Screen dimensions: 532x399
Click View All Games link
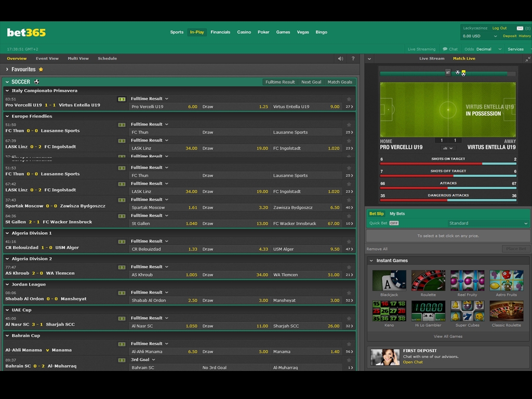click(448, 337)
